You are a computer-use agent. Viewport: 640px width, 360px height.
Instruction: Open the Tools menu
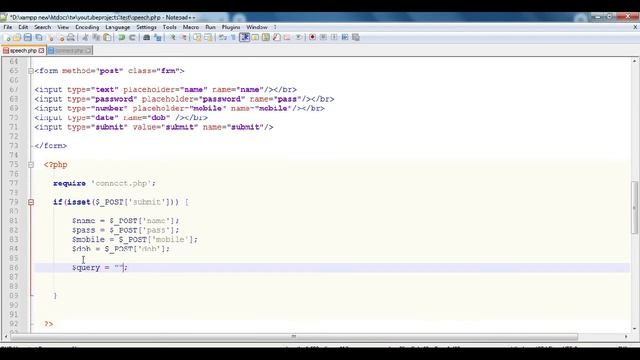169,27
